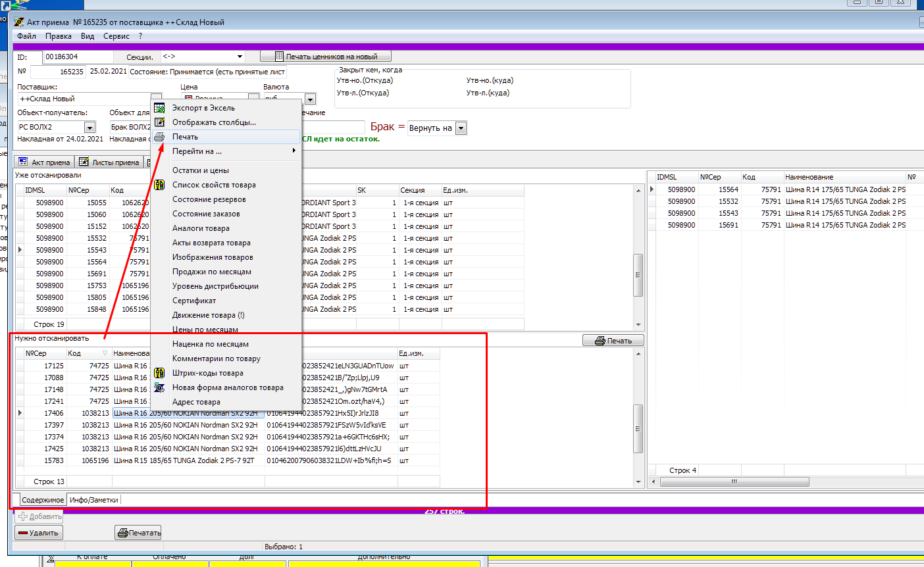Click the Отображать столбцы icon in context menu
The width and height of the screenshot is (924, 567).
click(159, 122)
